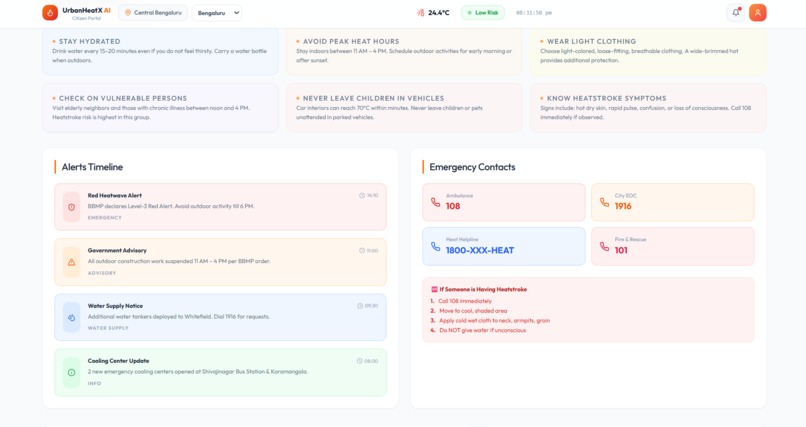Click the phone icon beside Heat Helpline
Image resolution: width=806 pixels, height=427 pixels.
(x=435, y=247)
